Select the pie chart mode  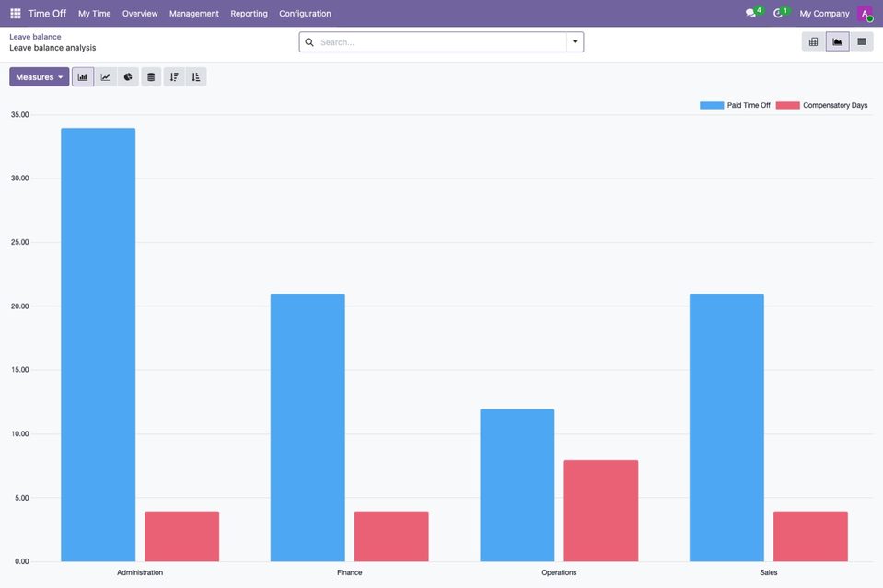click(x=128, y=77)
